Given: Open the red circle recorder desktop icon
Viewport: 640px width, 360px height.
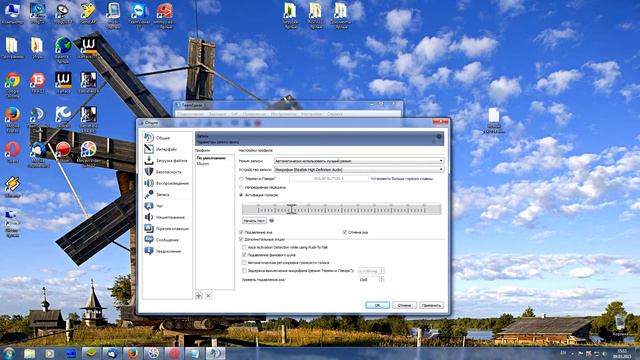Looking at the screenshot, I should [x=63, y=152].
